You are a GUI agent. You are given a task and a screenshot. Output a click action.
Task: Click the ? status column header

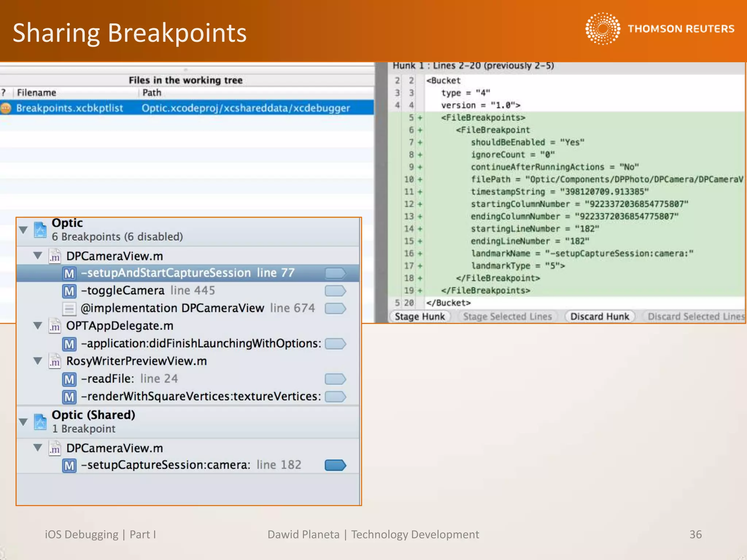pos(4,93)
